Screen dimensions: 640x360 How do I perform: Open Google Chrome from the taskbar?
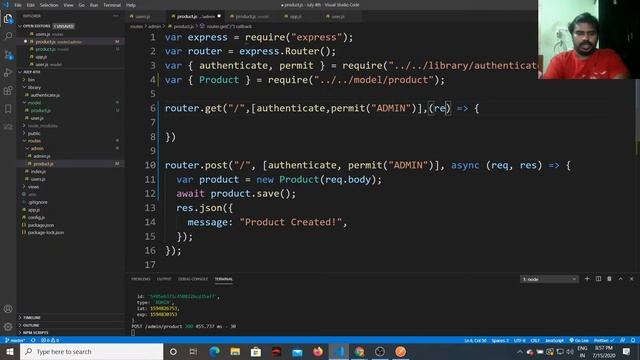tap(359, 351)
